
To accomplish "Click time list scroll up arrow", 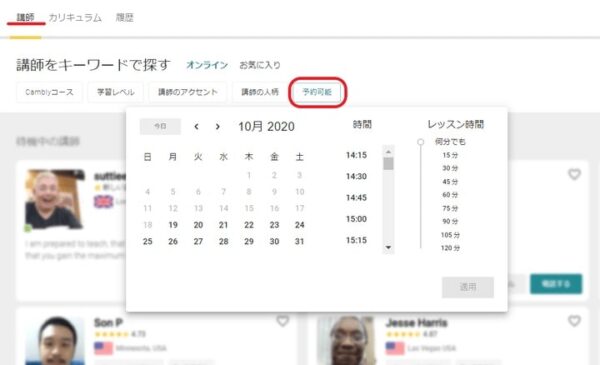I will tap(388, 152).
